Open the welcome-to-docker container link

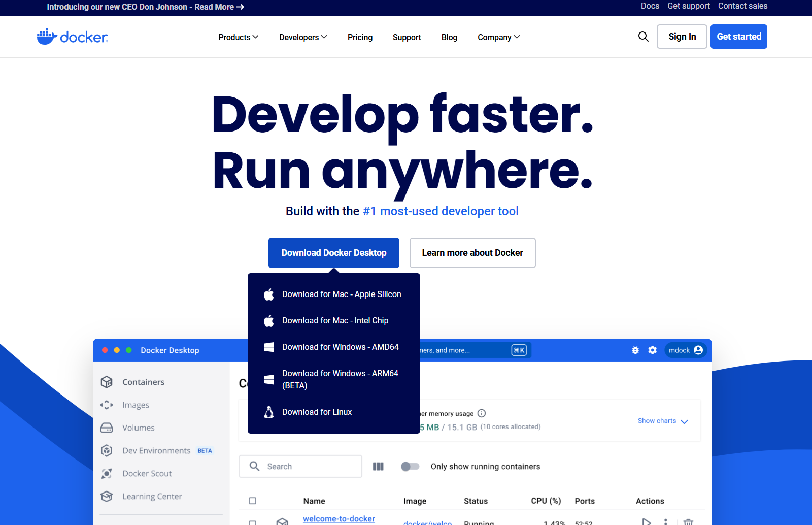tap(339, 519)
